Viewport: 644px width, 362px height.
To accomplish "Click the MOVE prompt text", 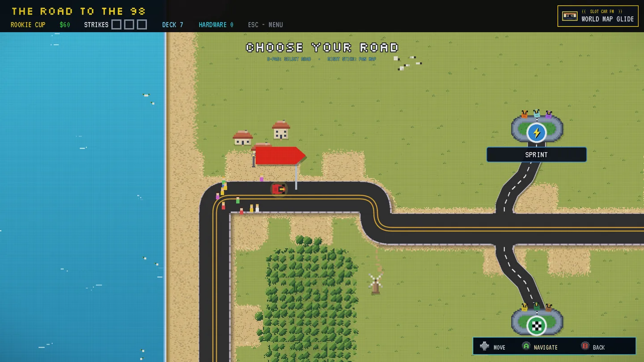I will [499, 347].
